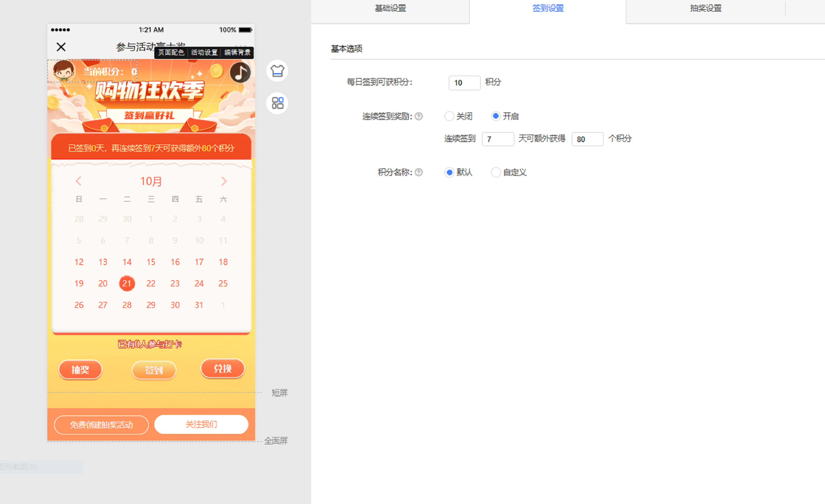Select 自定义 points name option
Image resolution: width=825 pixels, height=504 pixels.
point(496,172)
